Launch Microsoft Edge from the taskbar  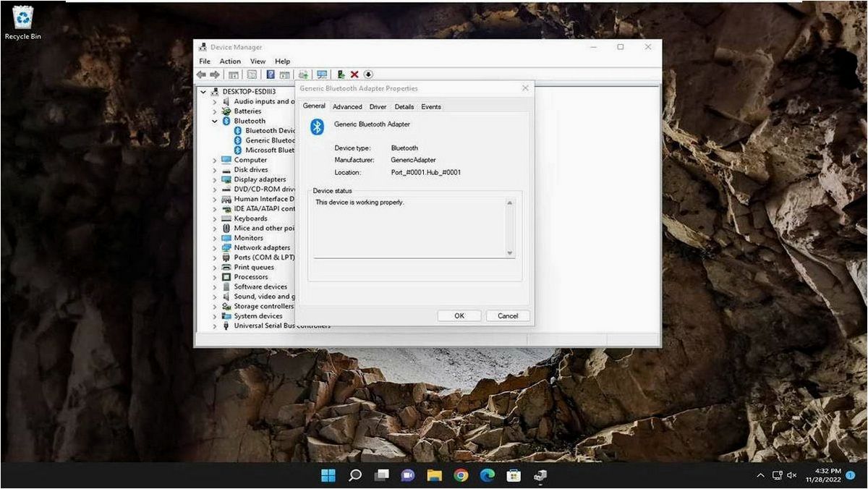487,475
